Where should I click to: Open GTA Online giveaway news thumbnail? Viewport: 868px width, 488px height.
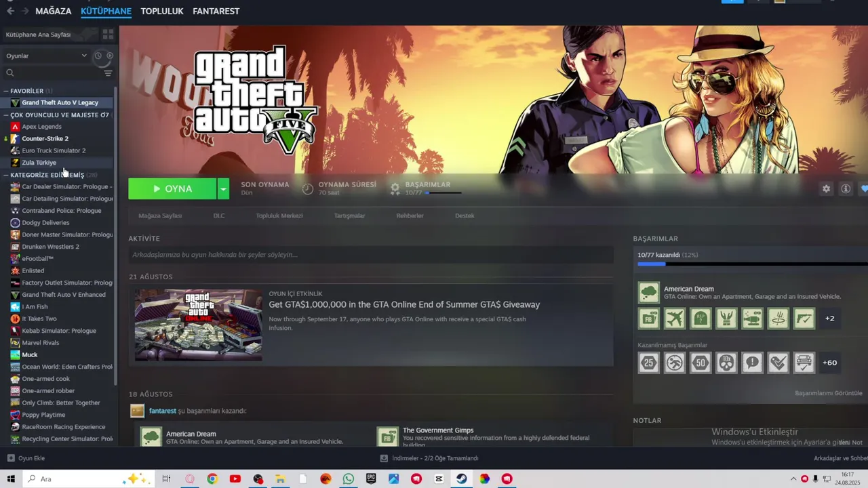pyautogui.click(x=198, y=325)
